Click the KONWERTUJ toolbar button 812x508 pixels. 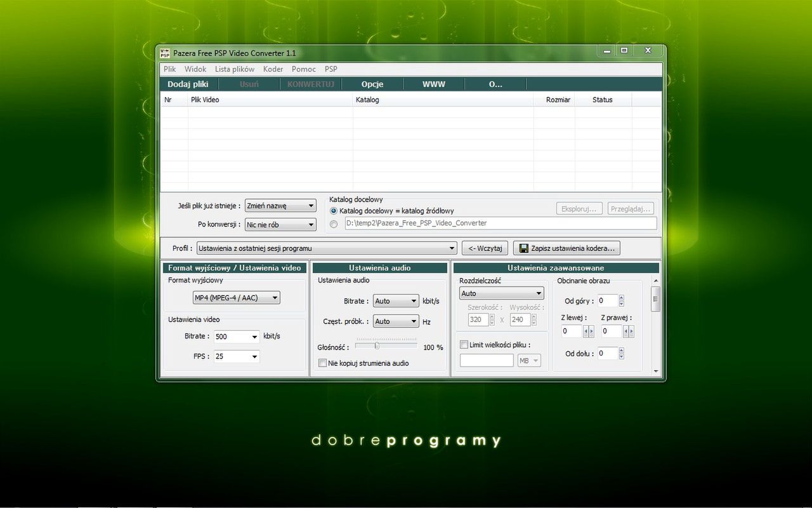click(311, 84)
